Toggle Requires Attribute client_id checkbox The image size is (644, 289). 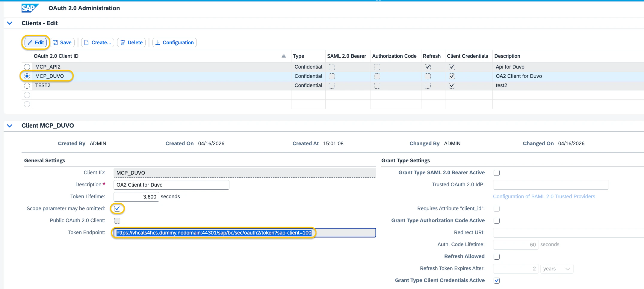pyautogui.click(x=497, y=208)
